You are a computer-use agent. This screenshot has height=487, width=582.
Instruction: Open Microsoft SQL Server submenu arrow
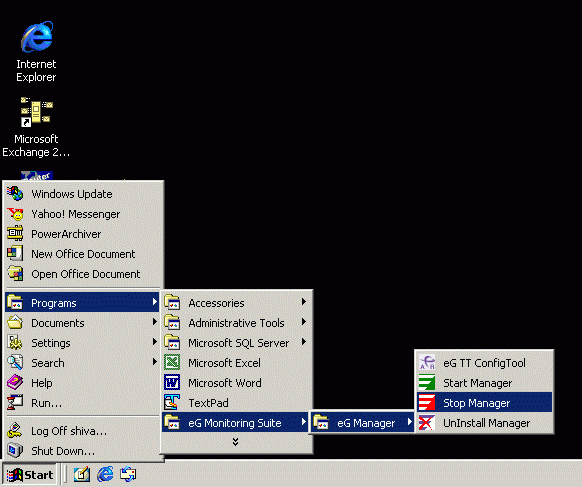(304, 342)
